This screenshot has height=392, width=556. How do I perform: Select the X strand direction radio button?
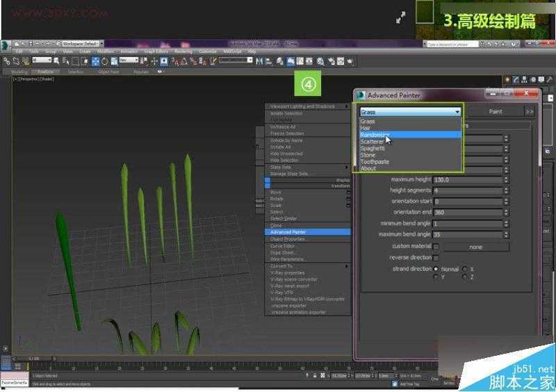click(x=465, y=268)
